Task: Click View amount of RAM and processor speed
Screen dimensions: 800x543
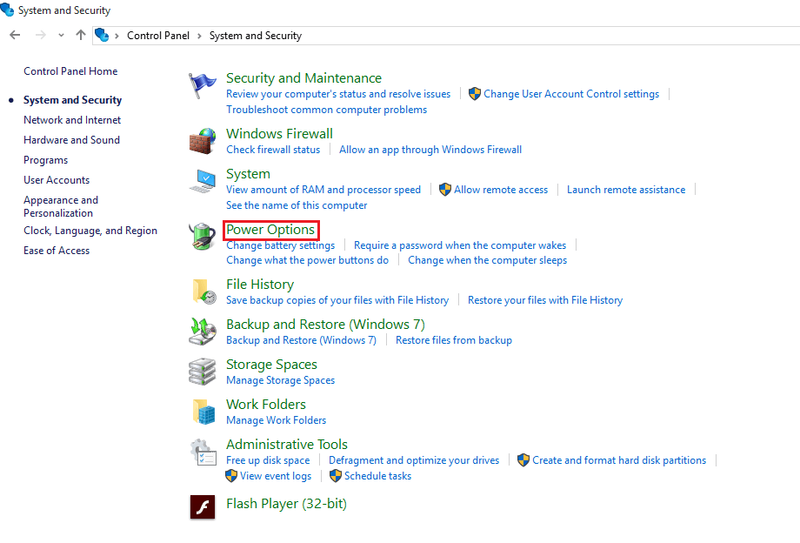Action: coord(323,189)
